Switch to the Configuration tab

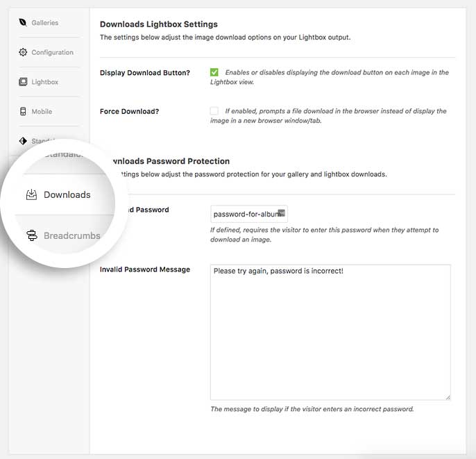pyautogui.click(x=53, y=52)
